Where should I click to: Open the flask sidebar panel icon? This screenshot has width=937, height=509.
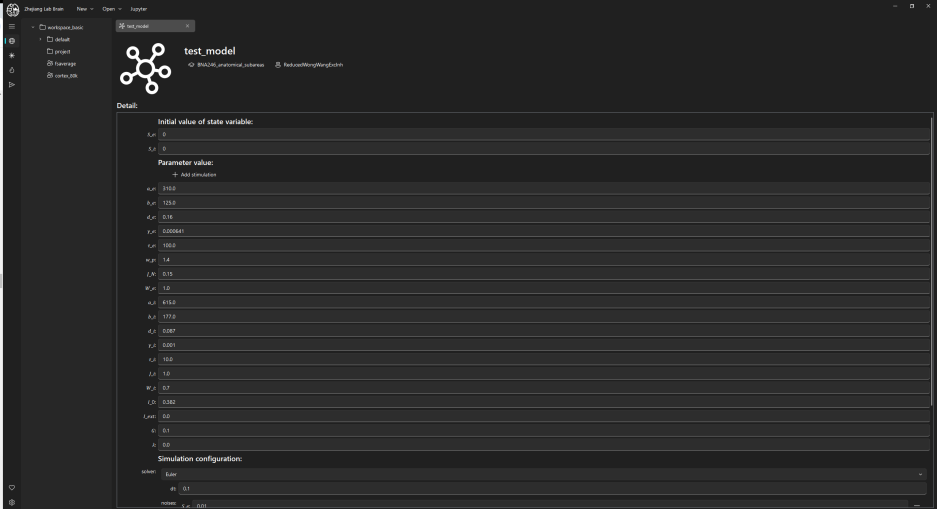point(11,70)
